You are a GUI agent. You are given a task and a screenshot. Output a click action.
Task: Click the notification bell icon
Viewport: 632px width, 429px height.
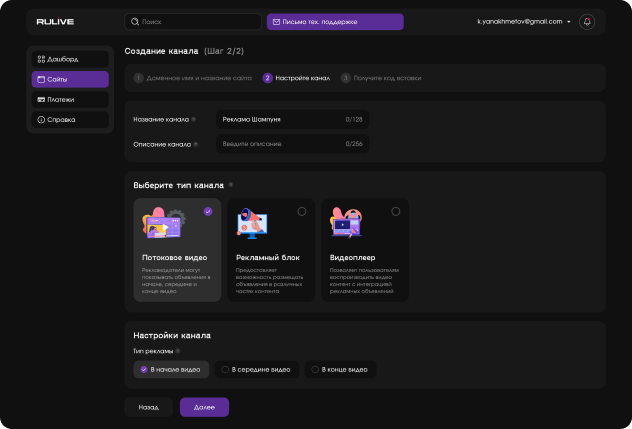(587, 21)
